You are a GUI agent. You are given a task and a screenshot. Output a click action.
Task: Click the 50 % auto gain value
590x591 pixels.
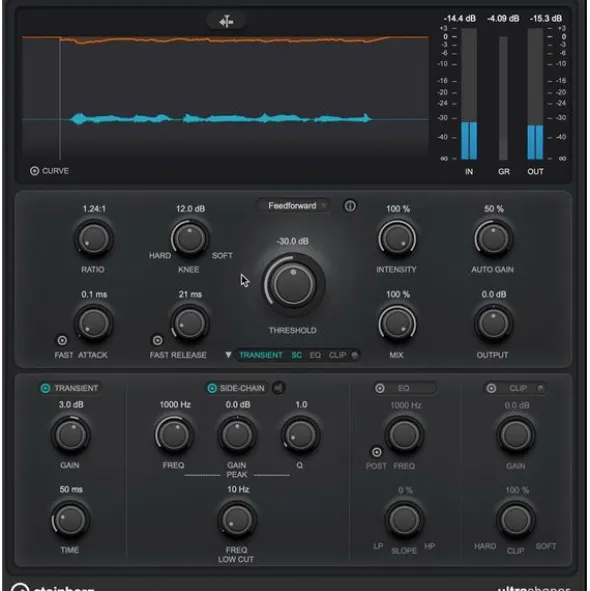point(494,209)
